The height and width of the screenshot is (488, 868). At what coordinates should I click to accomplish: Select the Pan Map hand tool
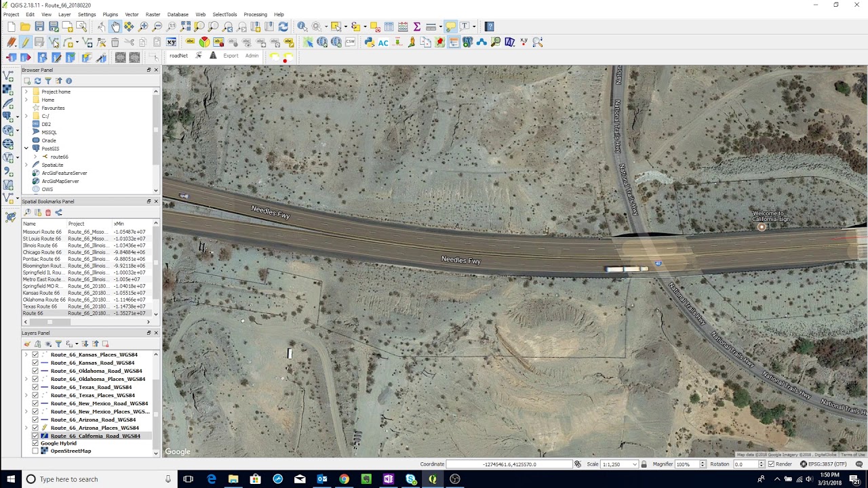115,26
